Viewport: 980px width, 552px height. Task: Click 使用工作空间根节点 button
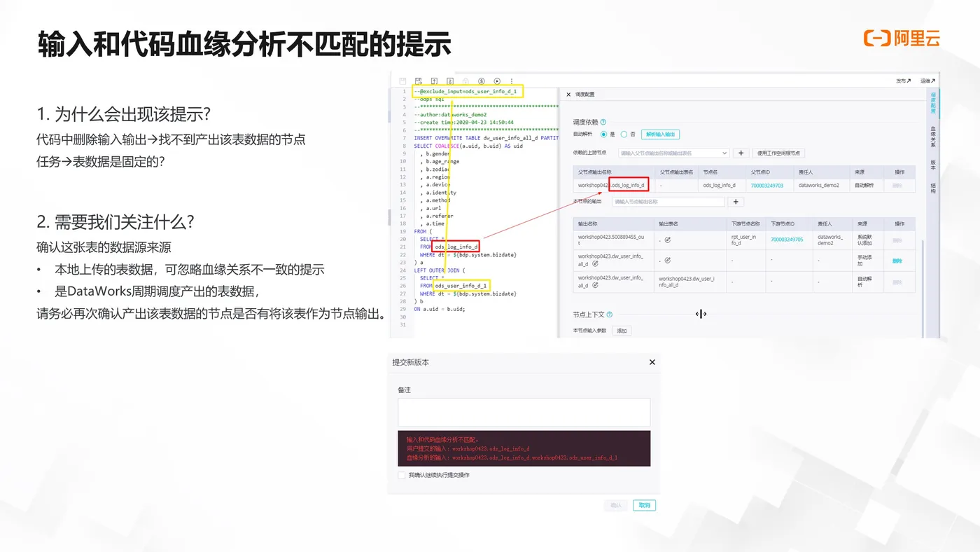tap(778, 153)
